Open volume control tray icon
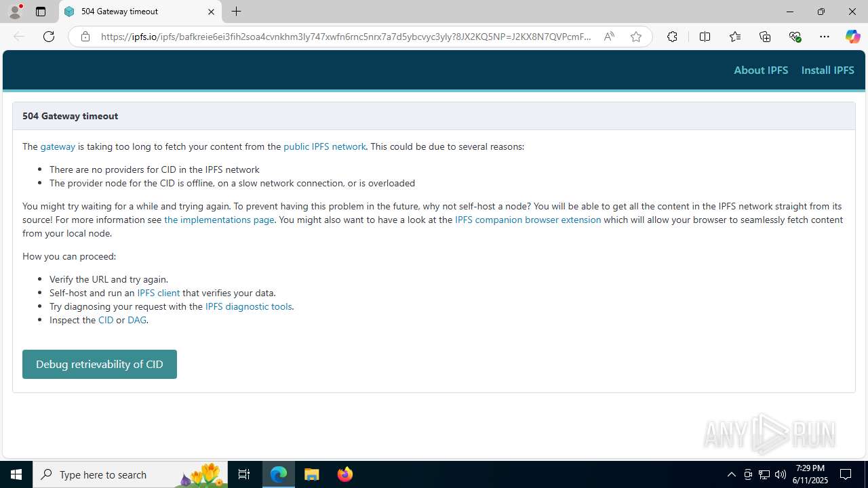This screenshot has width=868, height=488. (x=781, y=474)
